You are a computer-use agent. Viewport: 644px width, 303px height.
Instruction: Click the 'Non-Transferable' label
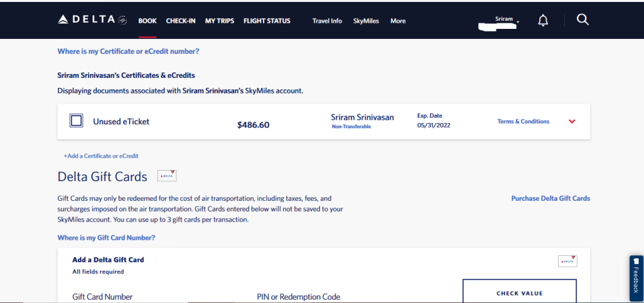(x=351, y=126)
